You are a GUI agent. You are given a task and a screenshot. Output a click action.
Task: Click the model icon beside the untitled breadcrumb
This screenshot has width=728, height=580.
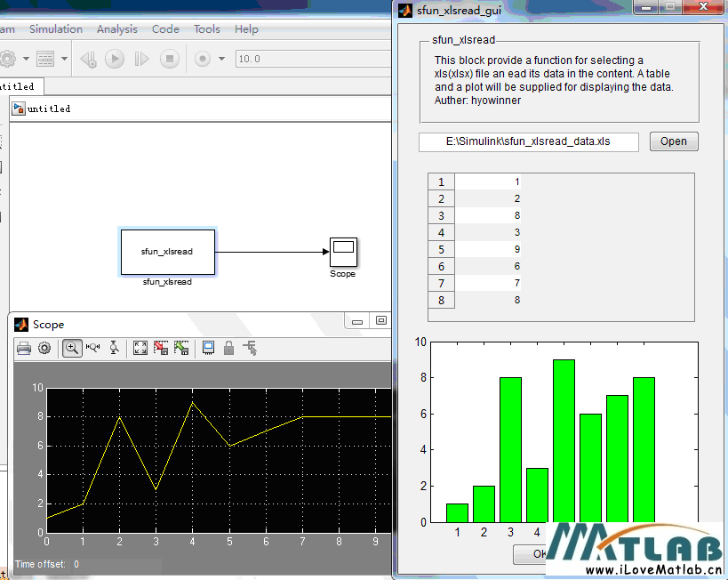[x=19, y=109]
